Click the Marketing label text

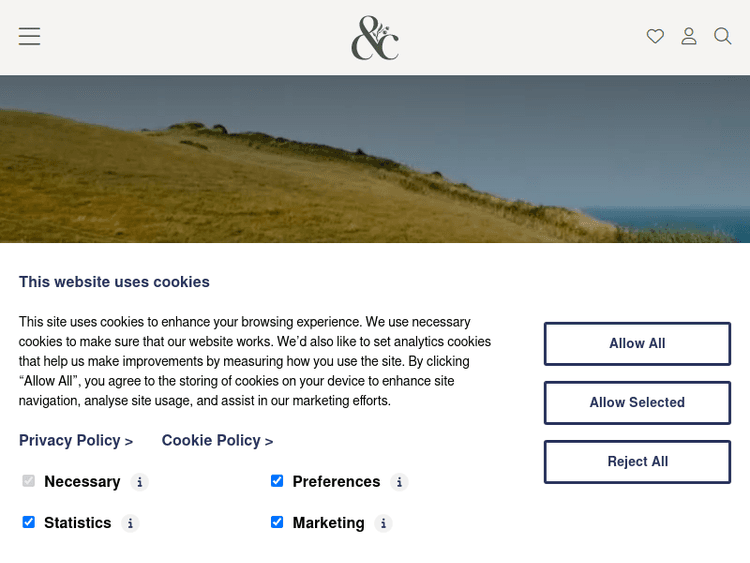pyautogui.click(x=328, y=523)
